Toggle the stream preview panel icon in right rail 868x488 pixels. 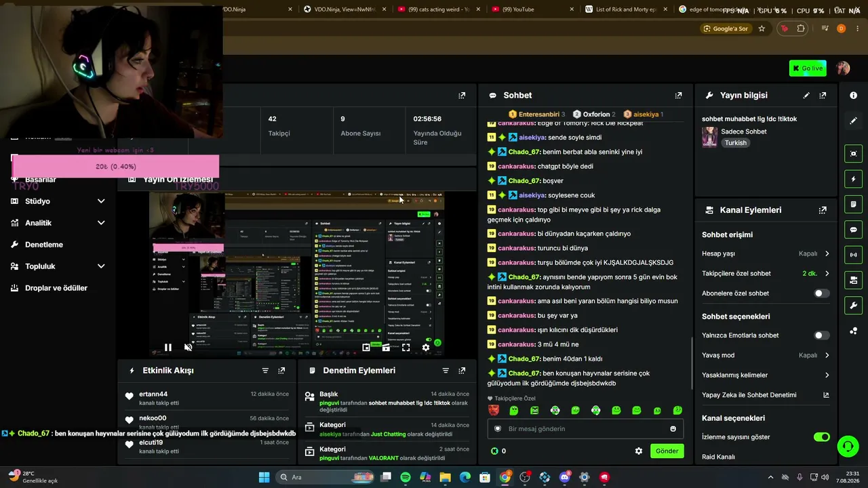[853, 154]
